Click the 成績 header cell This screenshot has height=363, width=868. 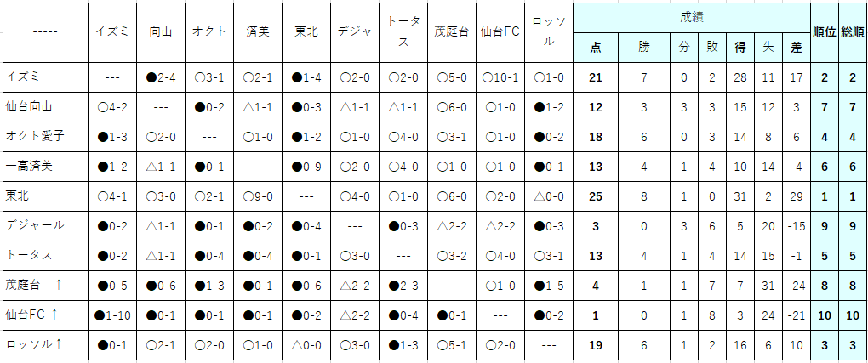[692, 17]
